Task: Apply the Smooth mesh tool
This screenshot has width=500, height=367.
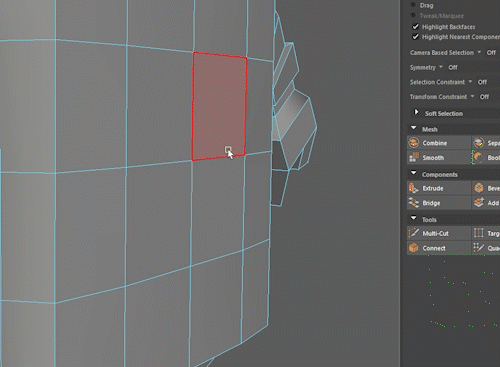Action: click(439, 158)
